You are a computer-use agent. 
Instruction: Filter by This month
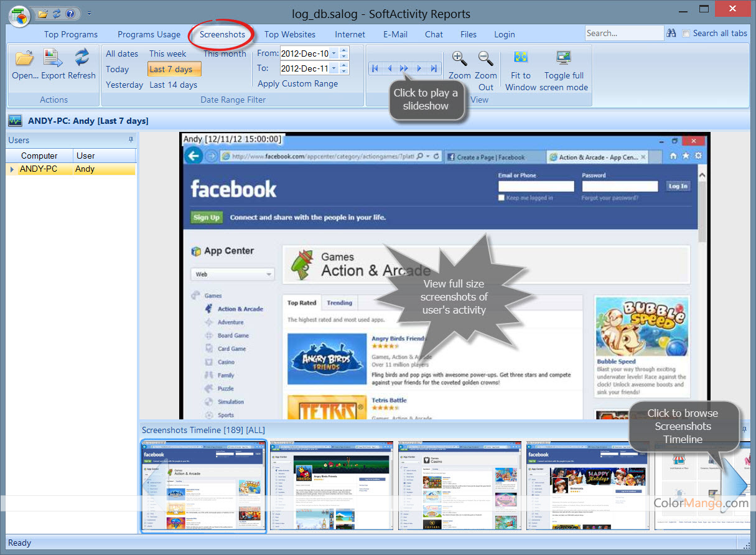tap(225, 54)
